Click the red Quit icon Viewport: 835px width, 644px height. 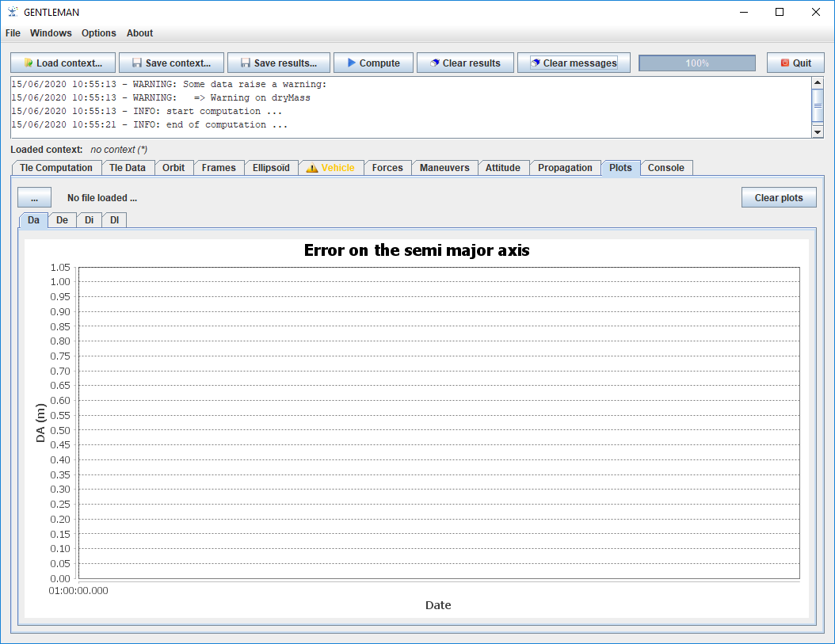tap(785, 63)
